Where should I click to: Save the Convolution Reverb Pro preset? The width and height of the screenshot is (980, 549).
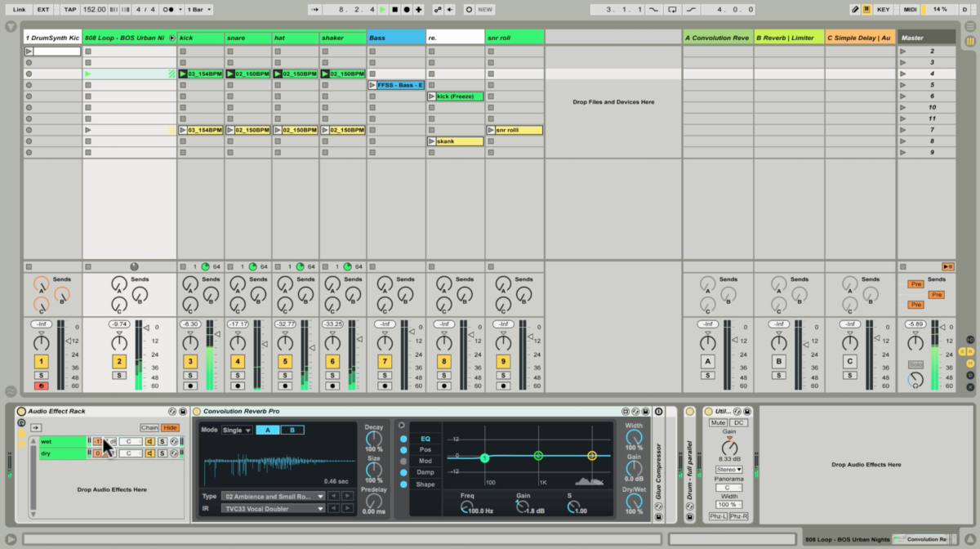click(646, 411)
